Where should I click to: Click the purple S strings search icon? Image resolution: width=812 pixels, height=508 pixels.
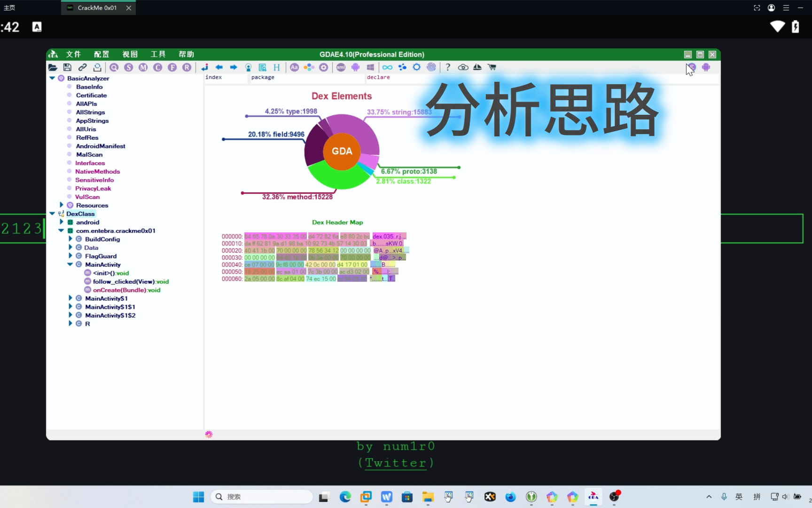pos(128,67)
